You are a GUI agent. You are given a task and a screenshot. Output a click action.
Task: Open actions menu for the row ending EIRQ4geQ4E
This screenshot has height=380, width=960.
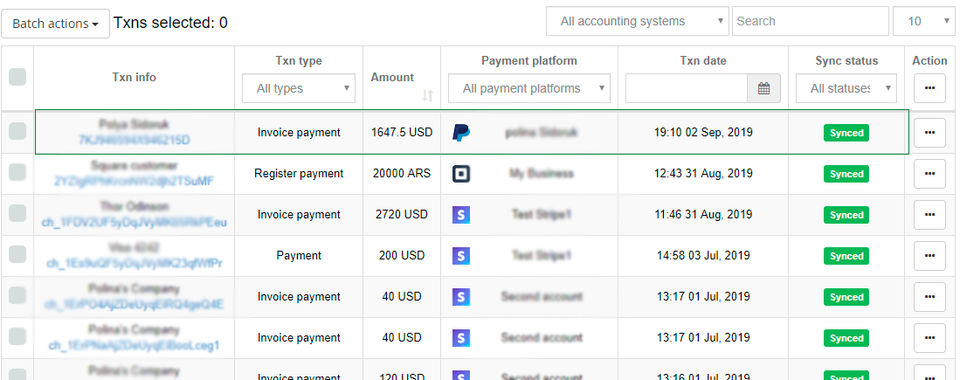[929, 297]
